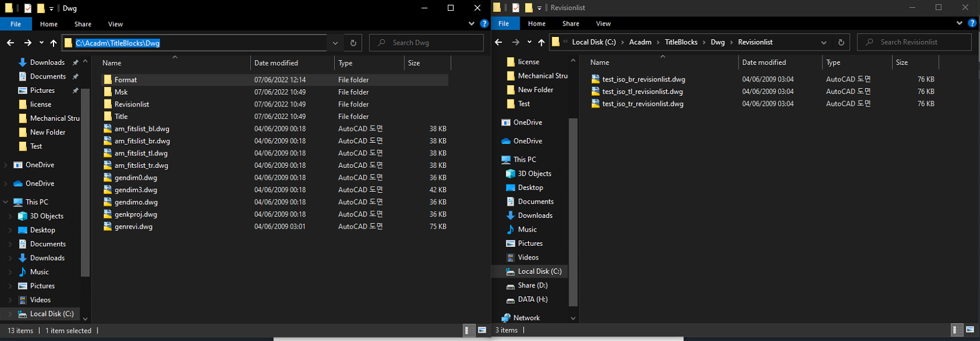The height and width of the screenshot is (341, 980).
Task: Open recent locations dropdown in Dwg window
Action: 41,43
